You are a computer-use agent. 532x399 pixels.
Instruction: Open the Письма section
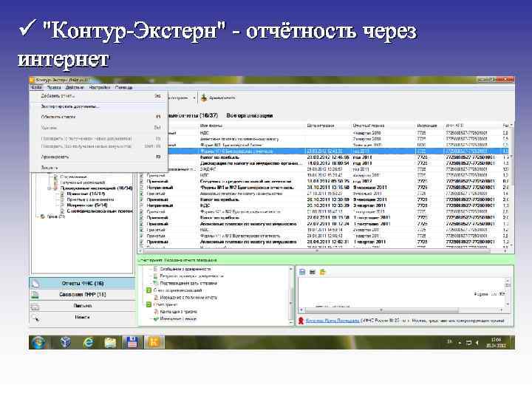(82, 306)
